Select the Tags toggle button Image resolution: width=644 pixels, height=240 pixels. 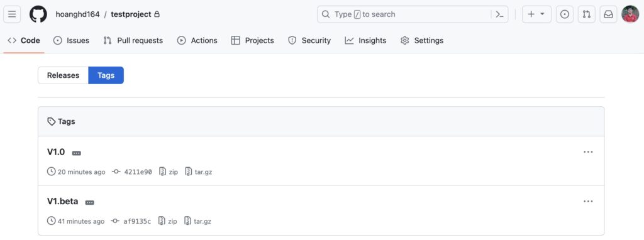[x=106, y=75]
